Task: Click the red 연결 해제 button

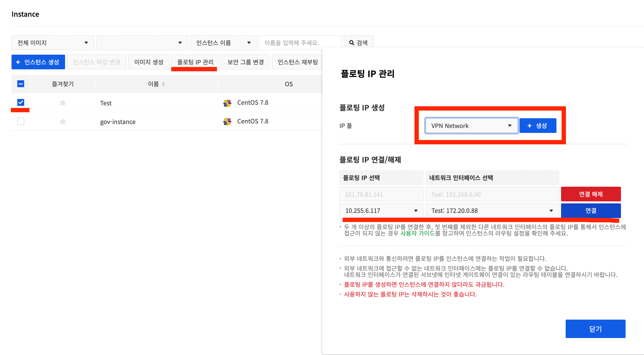Action: click(x=591, y=194)
